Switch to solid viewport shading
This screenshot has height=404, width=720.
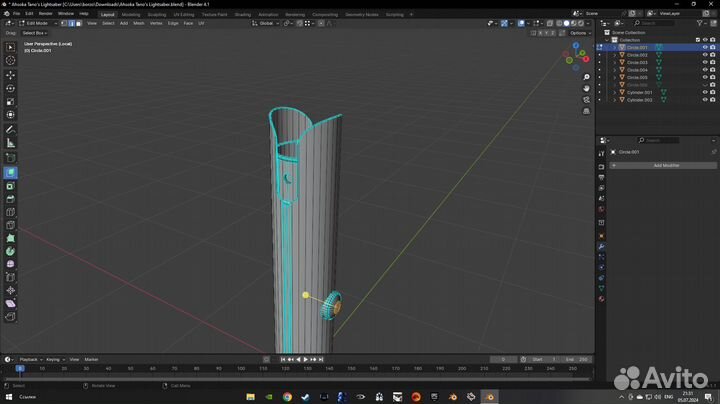566,23
